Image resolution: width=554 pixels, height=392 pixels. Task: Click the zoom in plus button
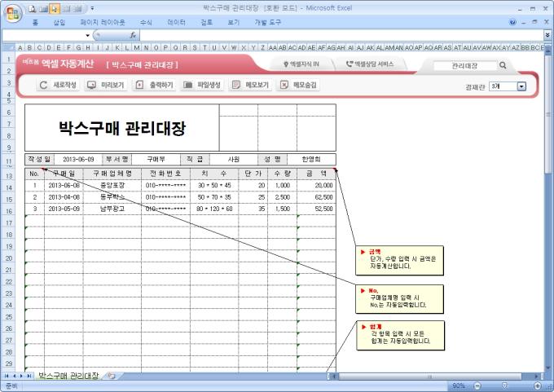(538, 385)
